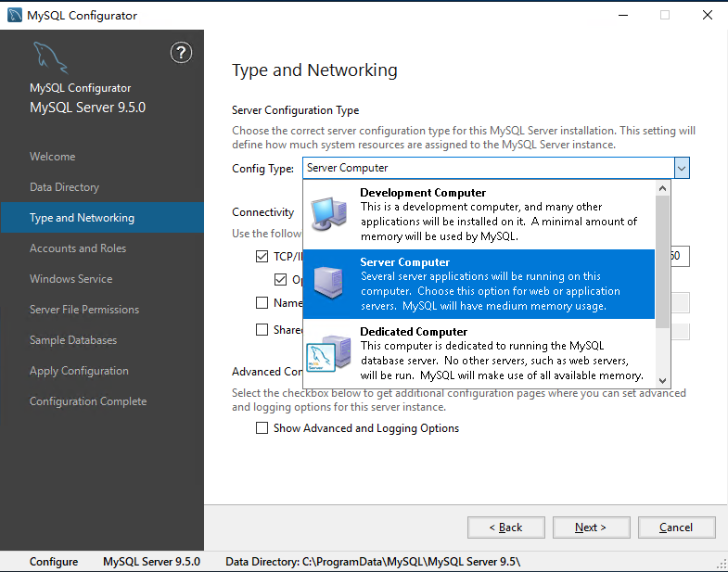
Task: Open Sample Databases step
Action: [73, 340]
